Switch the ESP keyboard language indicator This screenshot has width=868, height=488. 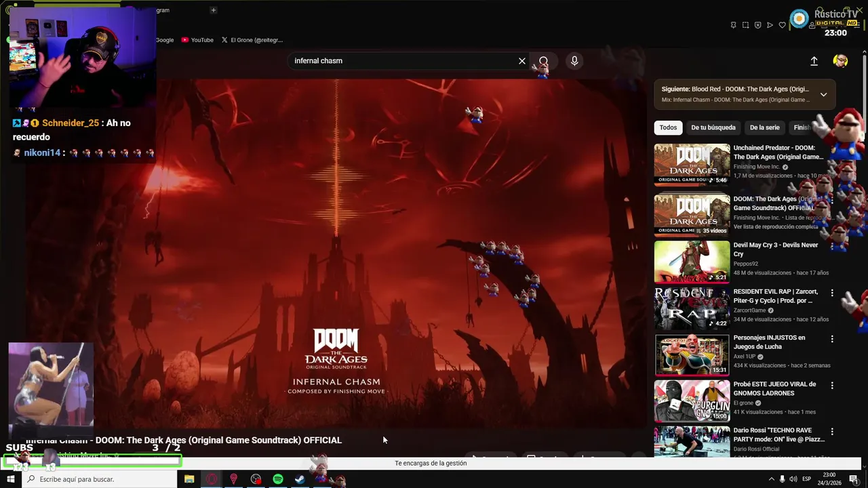point(807,479)
